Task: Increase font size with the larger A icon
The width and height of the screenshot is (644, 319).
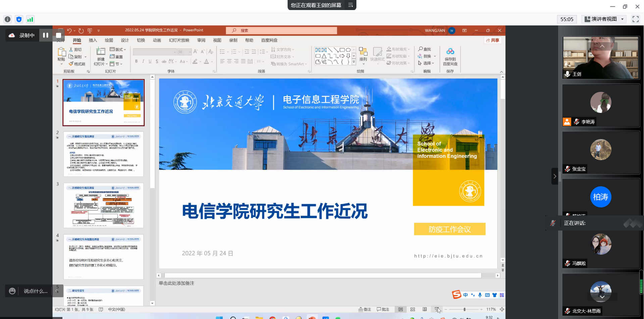Action: pyautogui.click(x=195, y=52)
